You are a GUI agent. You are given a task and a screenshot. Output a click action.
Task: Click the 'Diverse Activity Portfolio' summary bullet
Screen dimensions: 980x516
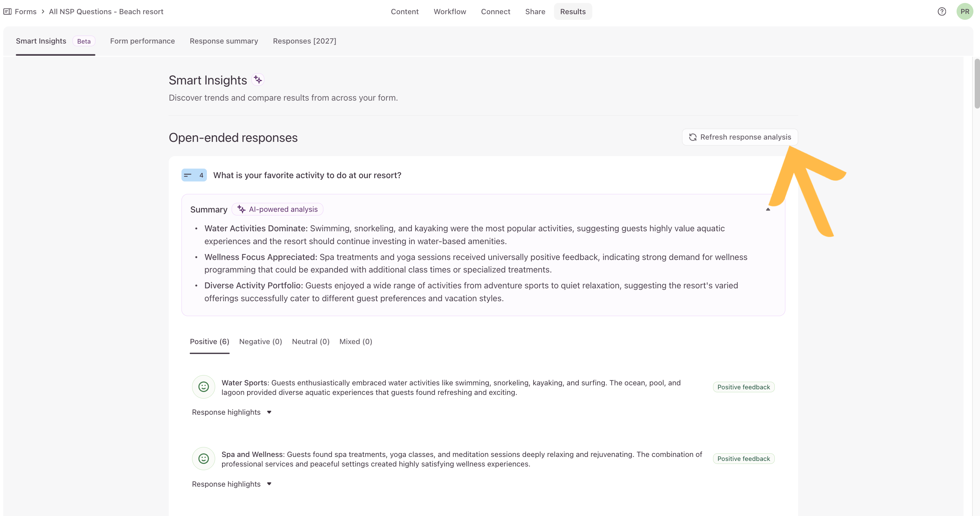pyautogui.click(x=471, y=292)
